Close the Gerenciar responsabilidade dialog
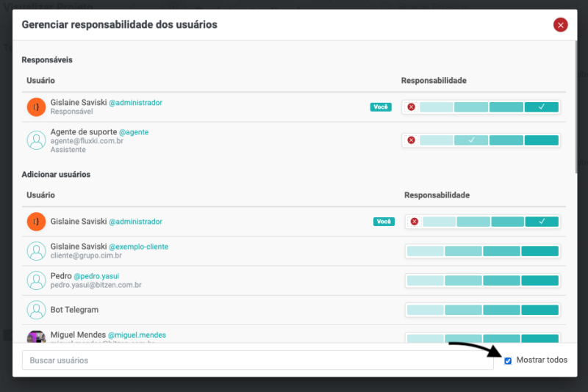This screenshot has height=392, width=588. click(x=561, y=25)
